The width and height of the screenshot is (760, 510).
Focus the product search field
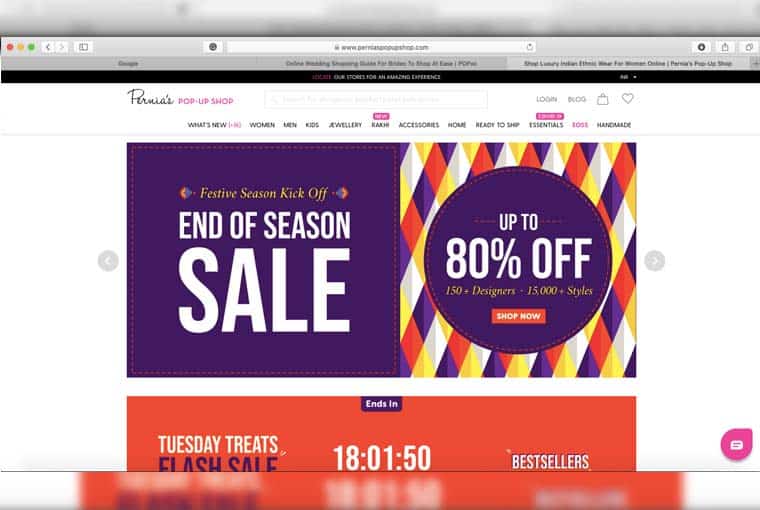pos(376,99)
